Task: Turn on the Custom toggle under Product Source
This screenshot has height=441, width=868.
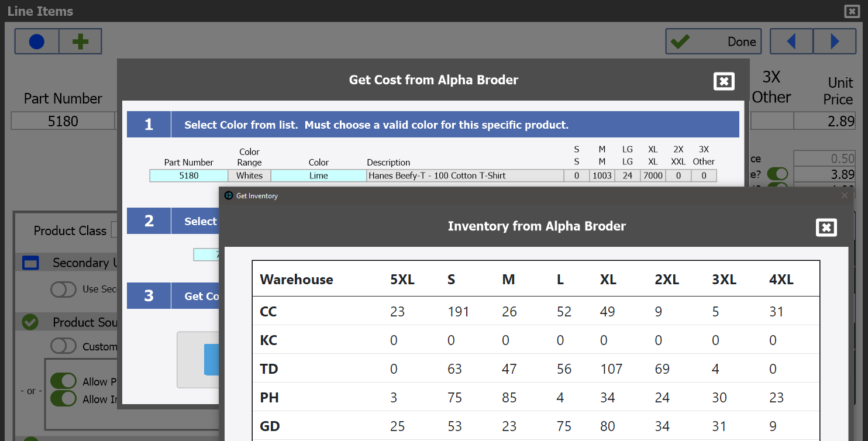Action: point(64,346)
